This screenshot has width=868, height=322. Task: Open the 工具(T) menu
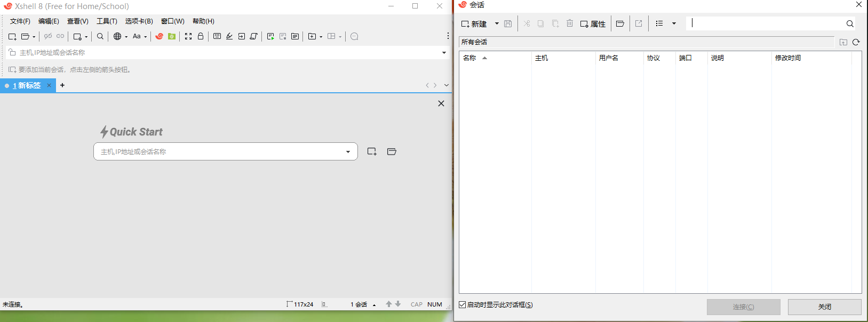click(107, 21)
